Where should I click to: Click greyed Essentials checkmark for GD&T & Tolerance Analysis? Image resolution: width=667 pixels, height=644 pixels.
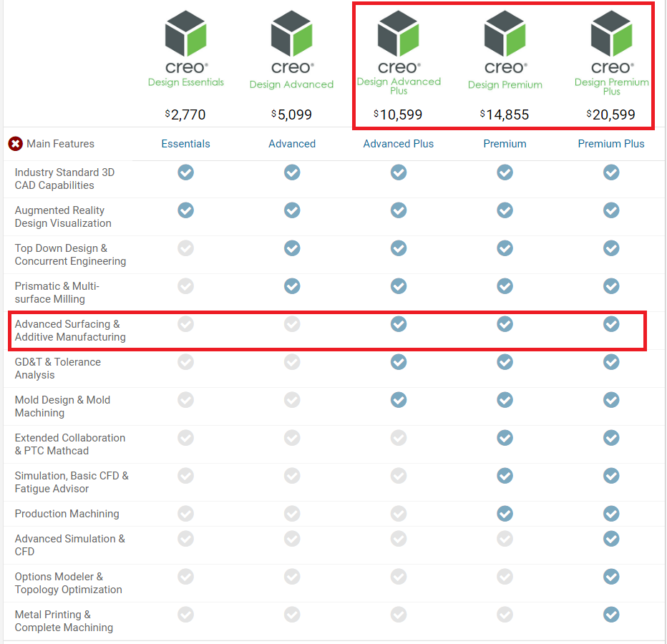pos(186,362)
